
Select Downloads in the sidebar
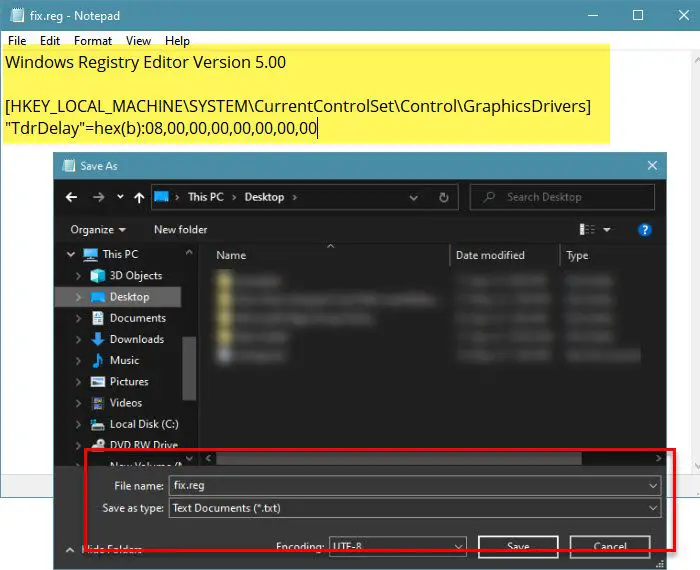point(137,339)
